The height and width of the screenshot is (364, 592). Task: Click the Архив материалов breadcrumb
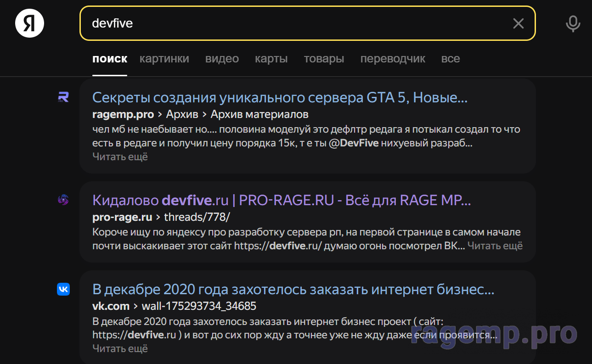tap(259, 114)
